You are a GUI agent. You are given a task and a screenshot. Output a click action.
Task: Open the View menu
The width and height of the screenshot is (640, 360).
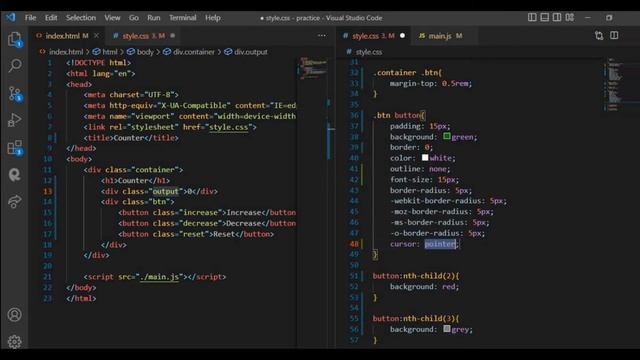[112, 18]
